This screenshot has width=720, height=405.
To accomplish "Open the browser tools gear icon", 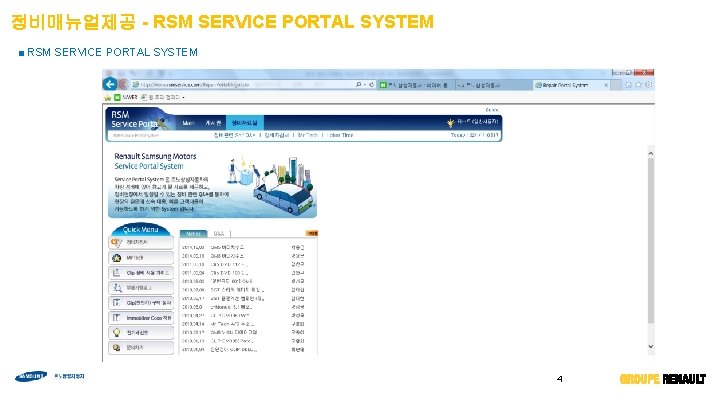I will click(648, 84).
